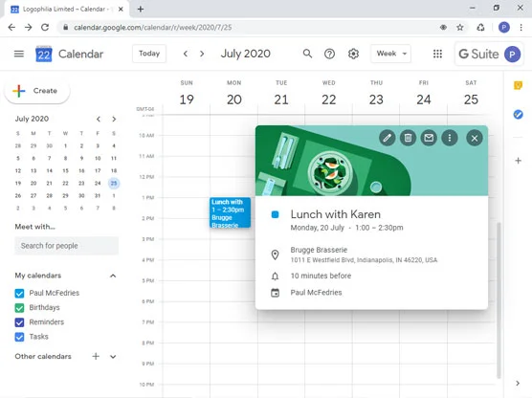The height and width of the screenshot is (398, 532).
Task: Email event details envelope icon
Action: coord(429,138)
